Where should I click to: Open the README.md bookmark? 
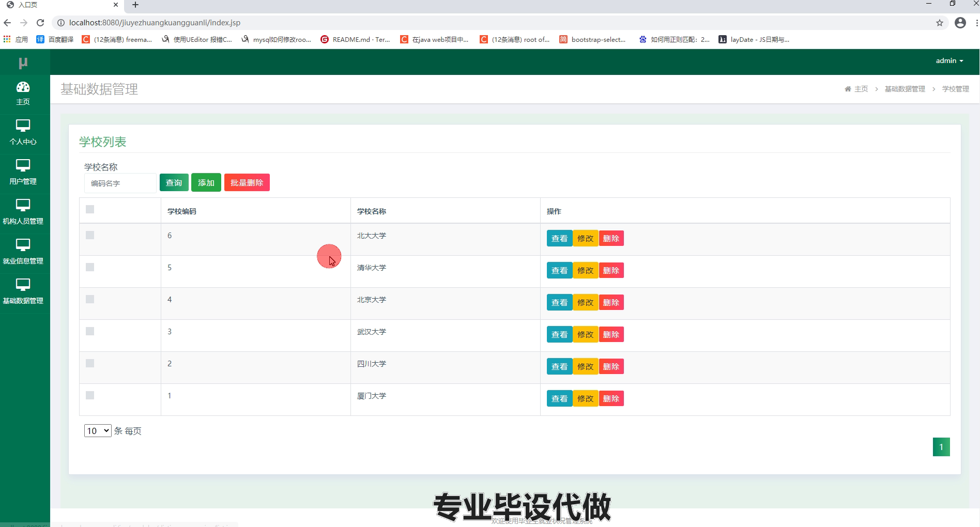[356, 39]
